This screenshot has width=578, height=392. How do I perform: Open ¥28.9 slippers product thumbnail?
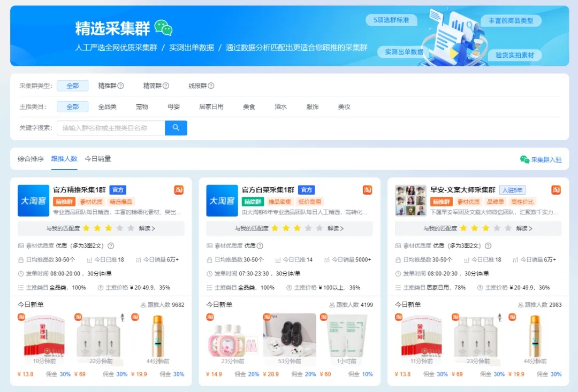coord(290,340)
